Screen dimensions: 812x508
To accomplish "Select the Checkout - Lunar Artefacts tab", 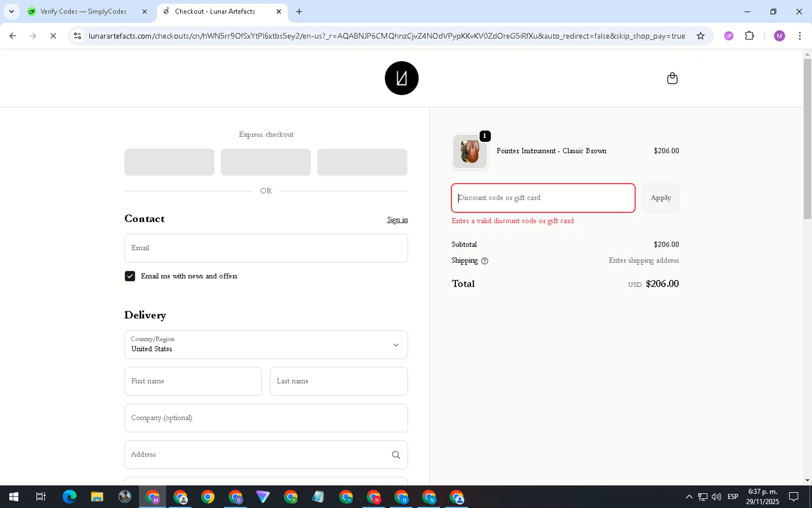I will [x=215, y=11].
